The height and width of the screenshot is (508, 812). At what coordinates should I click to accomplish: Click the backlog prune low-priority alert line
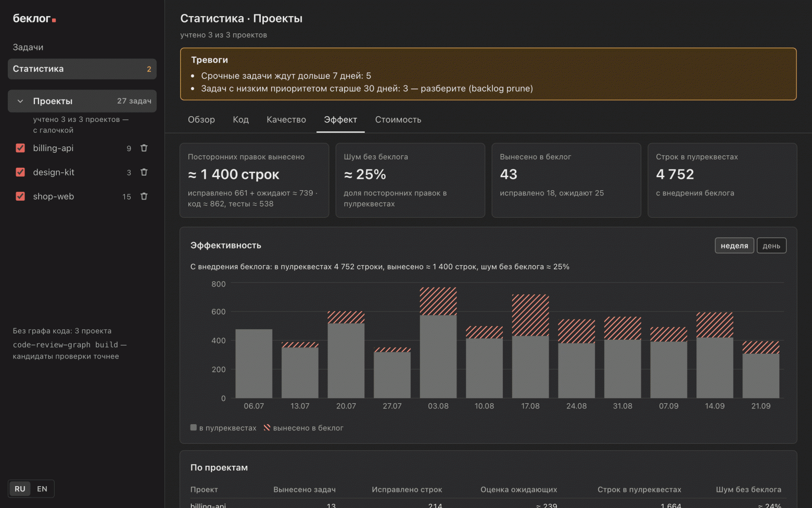click(367, 89)
